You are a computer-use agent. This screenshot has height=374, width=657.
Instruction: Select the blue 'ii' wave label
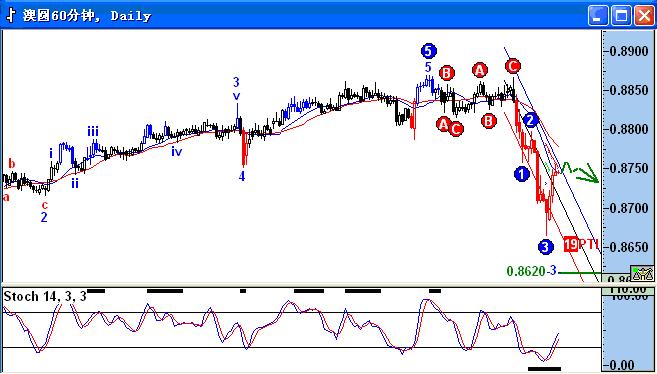coord(75,183)
